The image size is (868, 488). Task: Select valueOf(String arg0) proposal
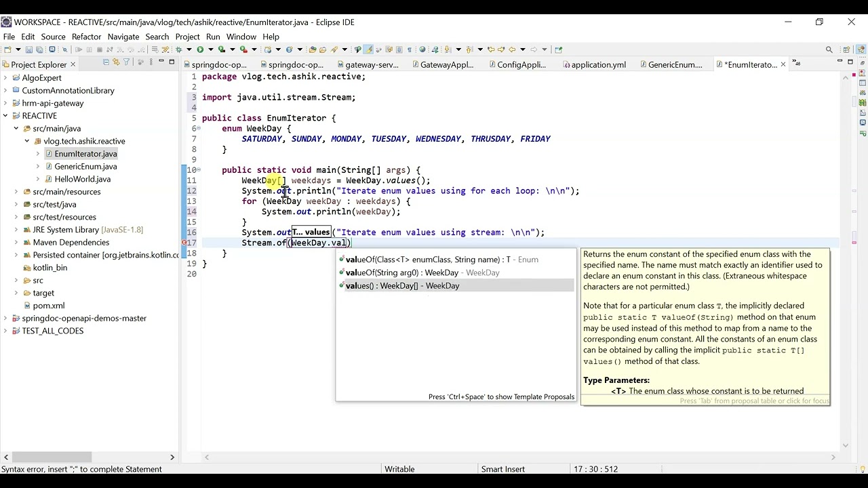456,272
